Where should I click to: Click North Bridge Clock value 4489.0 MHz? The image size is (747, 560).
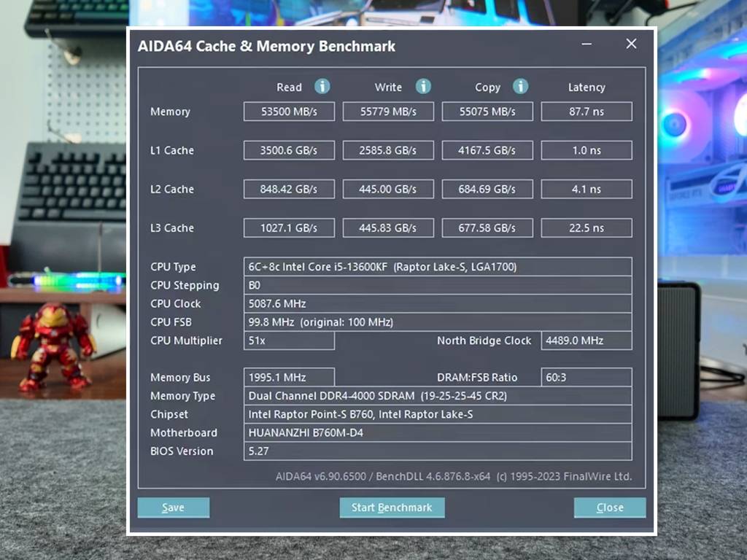587,341
